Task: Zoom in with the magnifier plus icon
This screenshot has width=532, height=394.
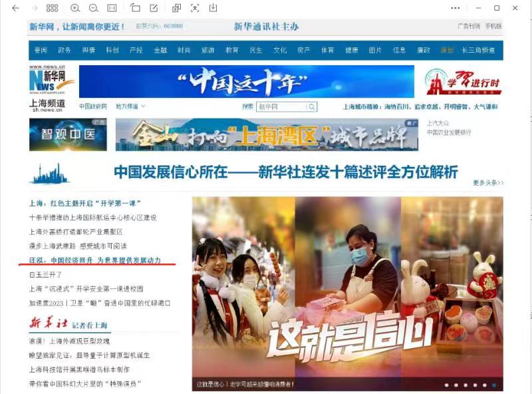Action: pyautogui.click(x=75, y=8)
